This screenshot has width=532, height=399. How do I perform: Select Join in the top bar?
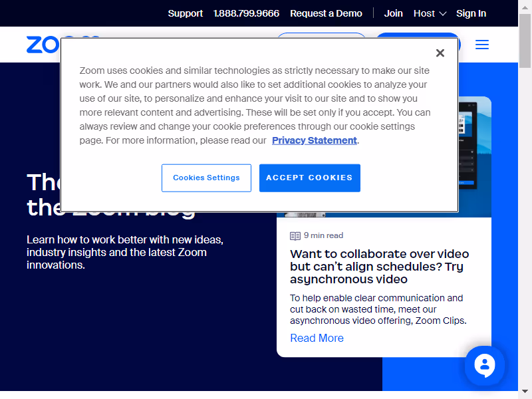pos(393,13)
